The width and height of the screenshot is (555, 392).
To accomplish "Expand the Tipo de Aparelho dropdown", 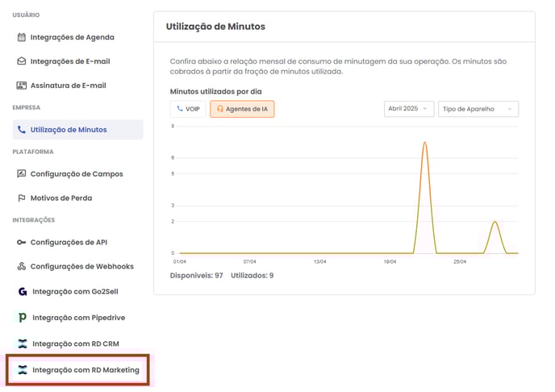I will [478, 109].
